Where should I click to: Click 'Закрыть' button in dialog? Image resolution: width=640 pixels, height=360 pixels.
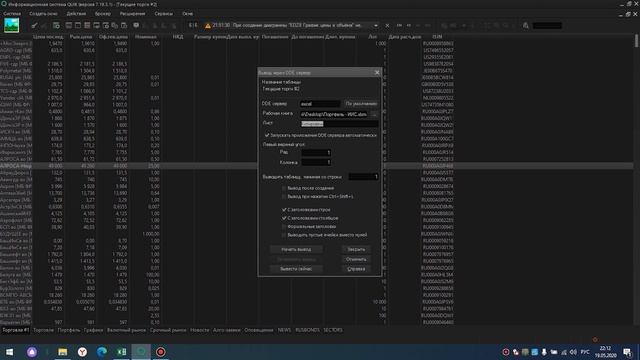pyautogui.click(x=356, y=249)
